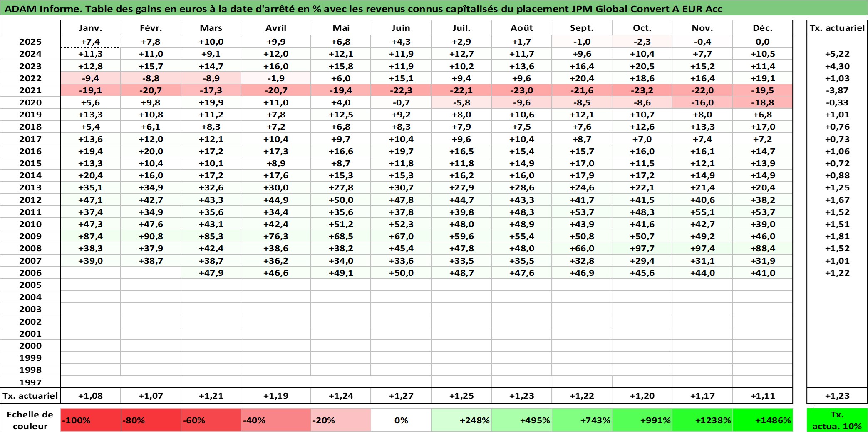Select the +991% green swatch
The image size is (868, 432).
coord(642,420)
